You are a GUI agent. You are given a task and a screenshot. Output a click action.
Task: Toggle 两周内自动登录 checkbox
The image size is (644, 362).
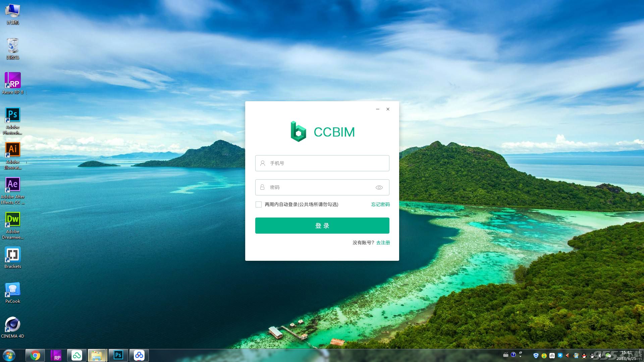[258, 204]
